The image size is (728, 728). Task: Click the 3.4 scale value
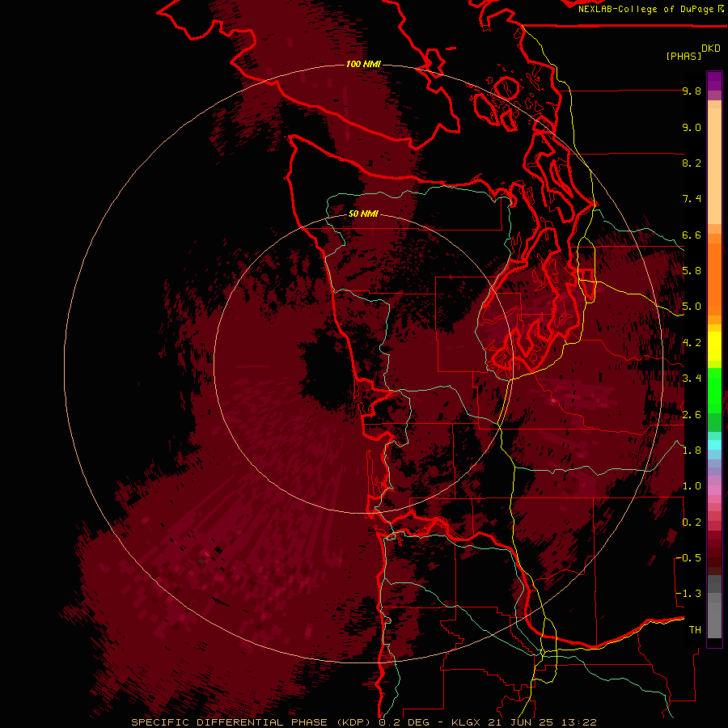tap(692, 379)
